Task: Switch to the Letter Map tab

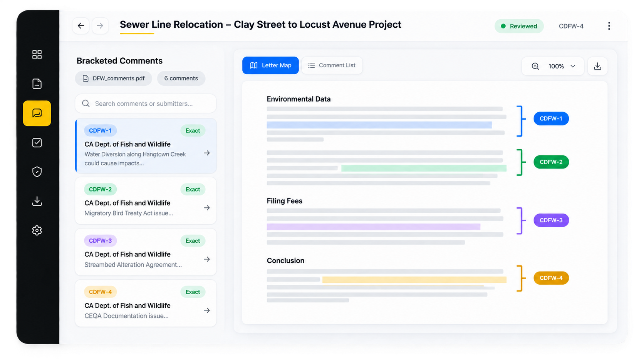Action: pyautogui.click(x=270, y=65)
